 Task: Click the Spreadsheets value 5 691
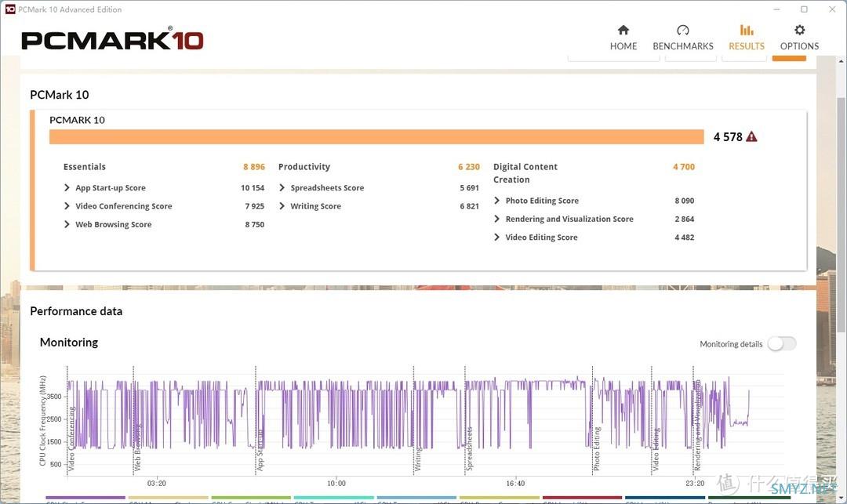pos(470,188)
